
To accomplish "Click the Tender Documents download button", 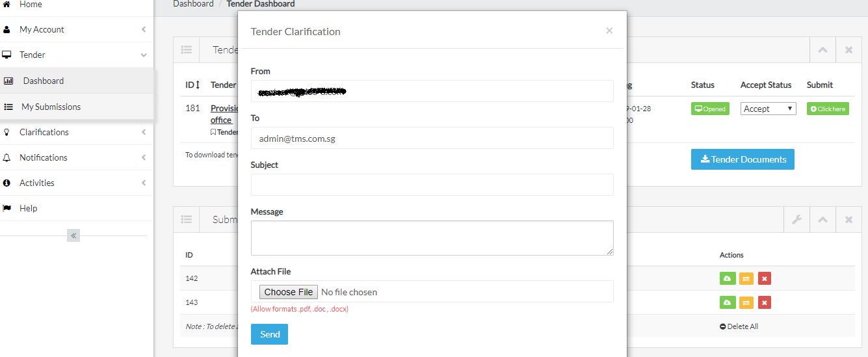I will click(743, 159).
